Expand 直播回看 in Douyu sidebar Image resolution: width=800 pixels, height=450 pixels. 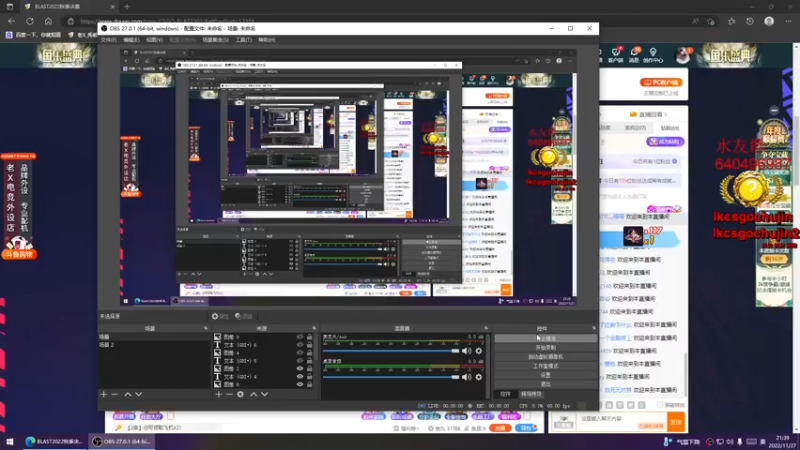649,114
